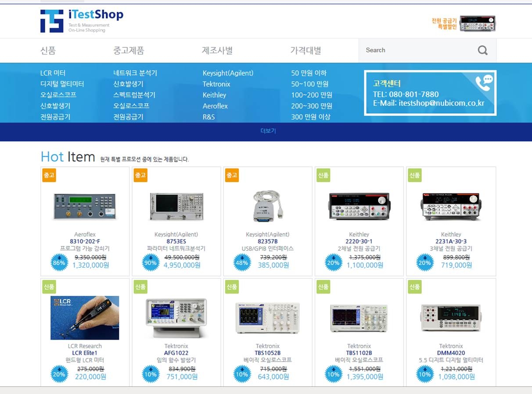Click the 86% discount badge on Aeroflex item
Viewport: 532px width, 394px height.
coord(59,262)
